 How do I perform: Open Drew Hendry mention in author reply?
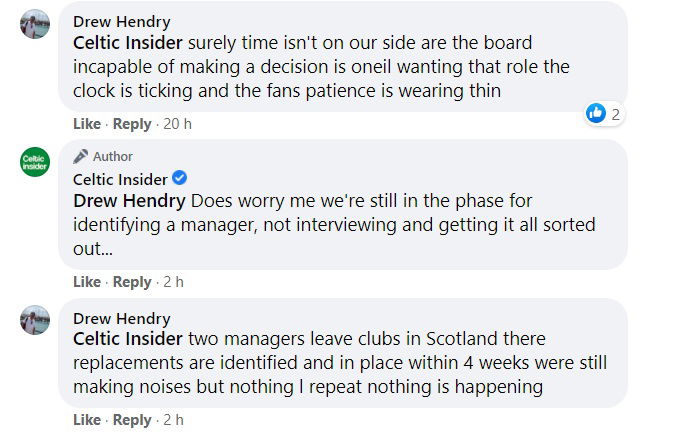pyautogui.click(x=129, y=201)
